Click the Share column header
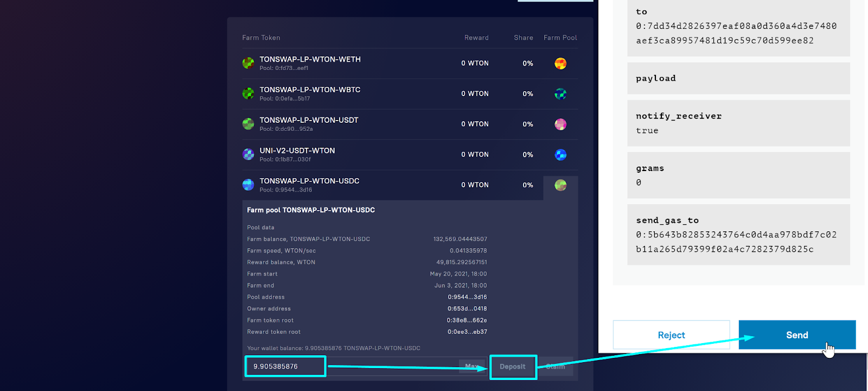The height and width of the screenshot is (391, 868). tap(524, 37)
